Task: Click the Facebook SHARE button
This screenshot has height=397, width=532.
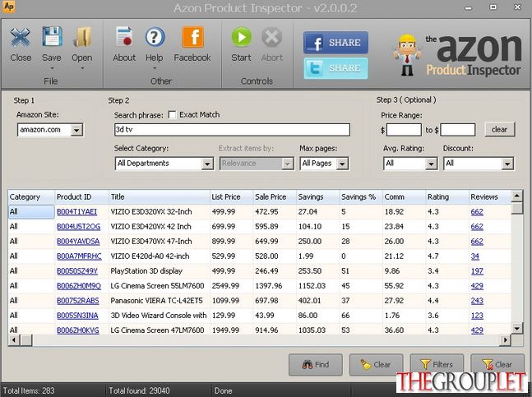Action: 335,43
